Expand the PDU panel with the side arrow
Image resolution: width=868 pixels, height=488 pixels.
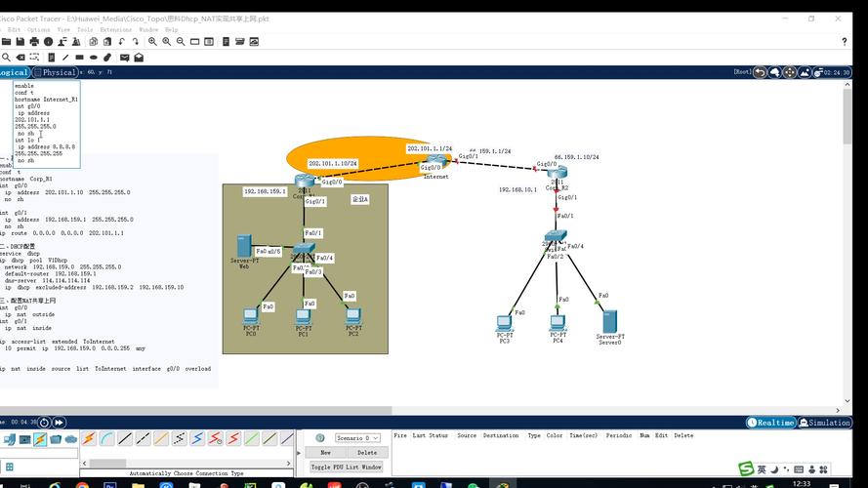(x=299, y=453)
